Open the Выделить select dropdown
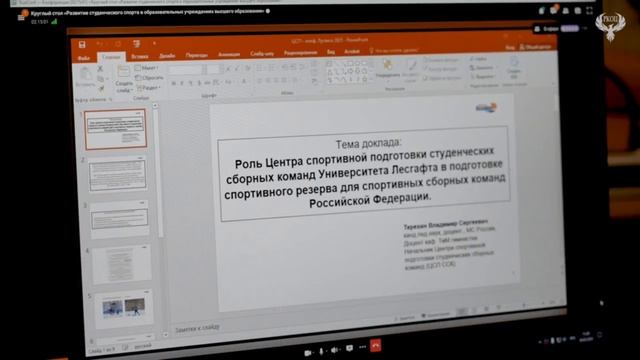Screen dimensions: 640x360 (x=482, y=76)
